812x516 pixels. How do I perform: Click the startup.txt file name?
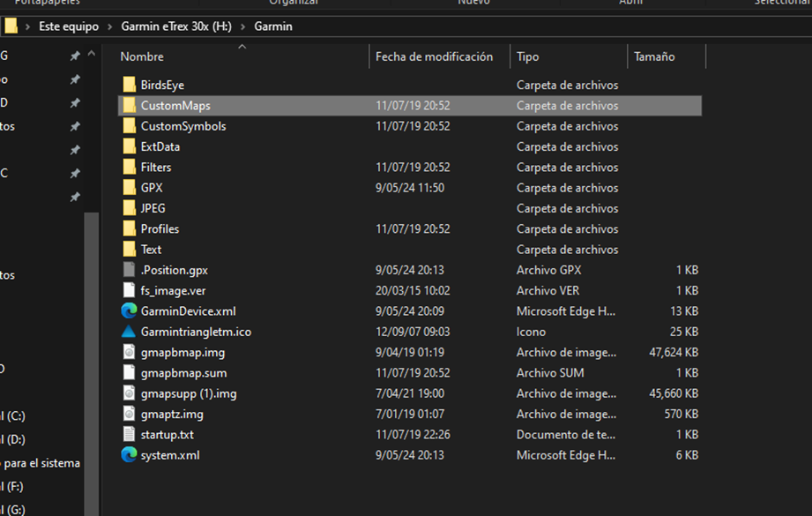pyautogui.click(x=168, y=434)
